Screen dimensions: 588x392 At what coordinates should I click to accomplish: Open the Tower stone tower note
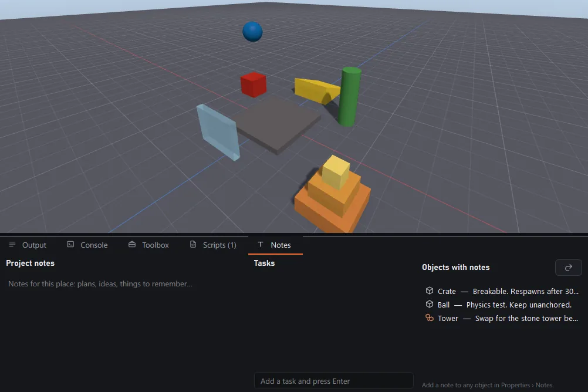(x=502, y=319)
